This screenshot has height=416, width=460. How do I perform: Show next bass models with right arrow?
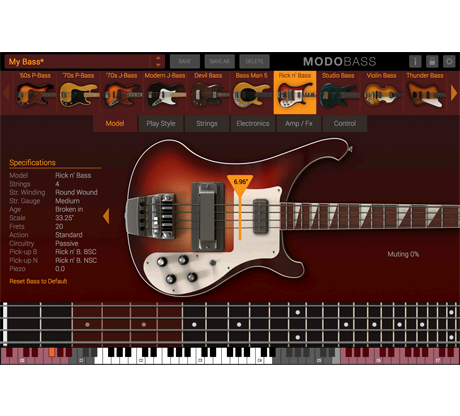454,93
